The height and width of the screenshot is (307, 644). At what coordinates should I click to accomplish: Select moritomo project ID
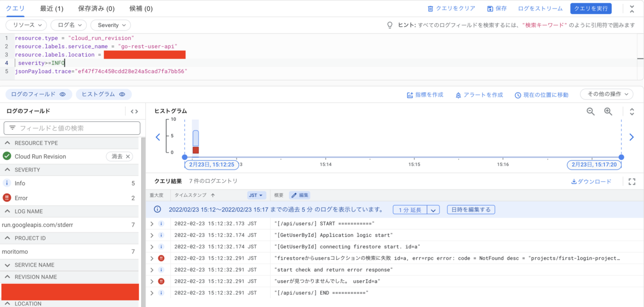click(69, 252)
